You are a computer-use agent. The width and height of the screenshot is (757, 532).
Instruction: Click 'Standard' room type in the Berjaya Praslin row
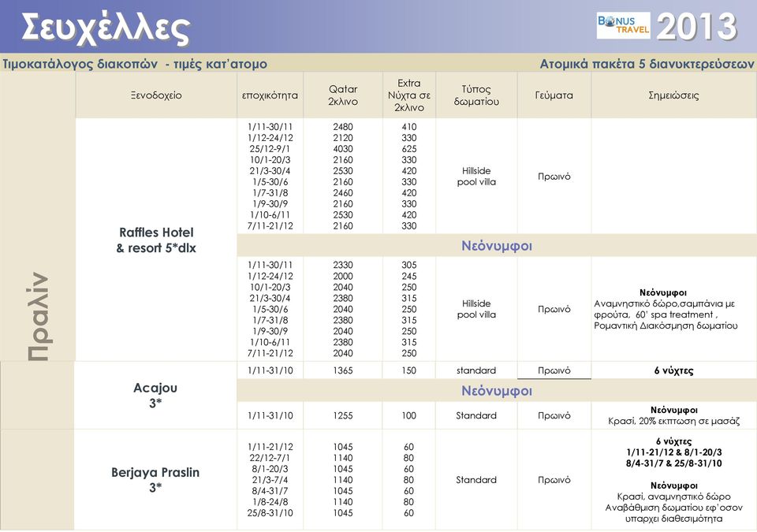pyautogui.click(x=476, y=480)
